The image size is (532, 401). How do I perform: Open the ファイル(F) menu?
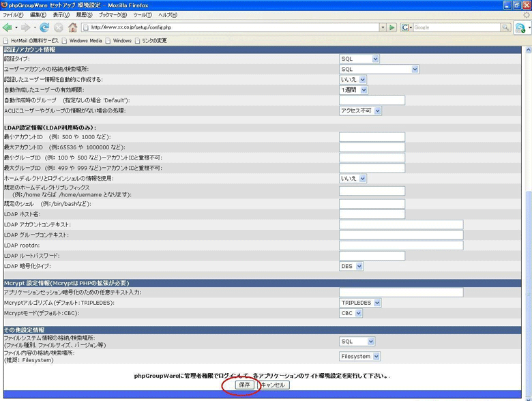[x=13, y=15]
